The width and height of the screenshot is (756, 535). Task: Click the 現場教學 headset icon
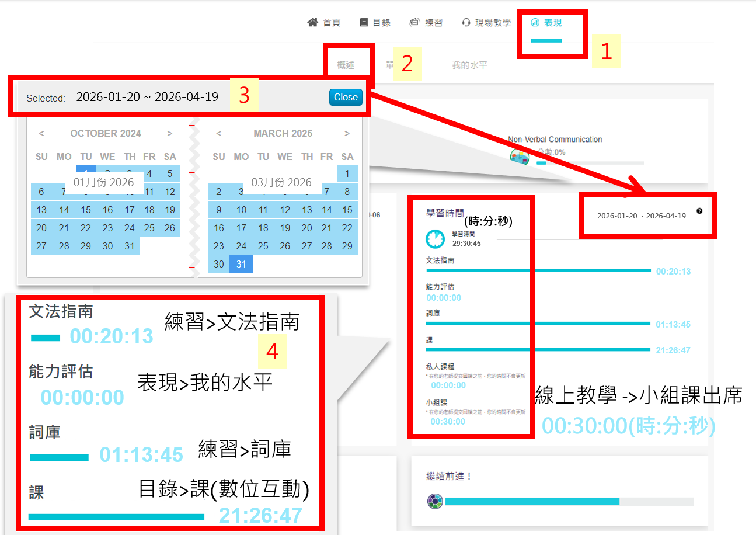tap(465, 22)
